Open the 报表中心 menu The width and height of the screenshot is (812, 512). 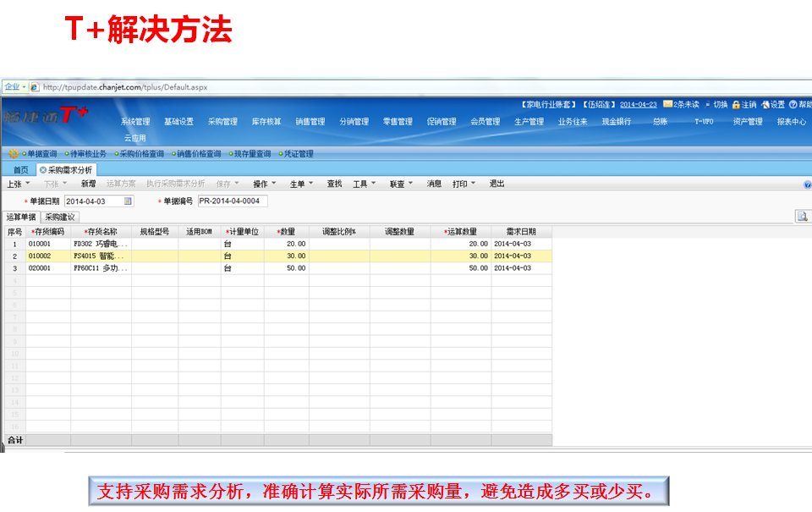pos(792,122)
